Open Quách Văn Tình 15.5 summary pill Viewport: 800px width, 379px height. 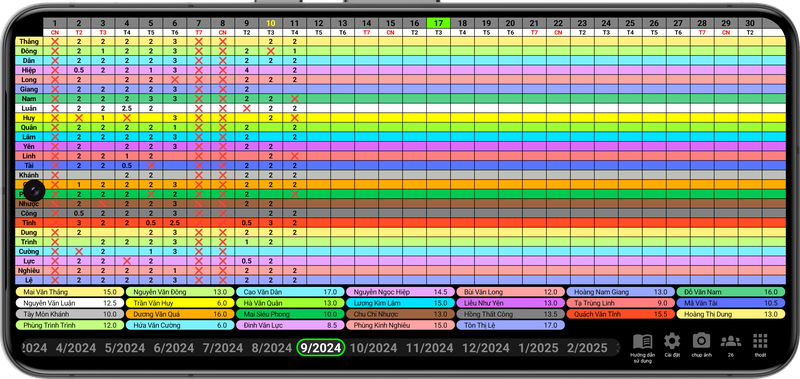point(620,314)
